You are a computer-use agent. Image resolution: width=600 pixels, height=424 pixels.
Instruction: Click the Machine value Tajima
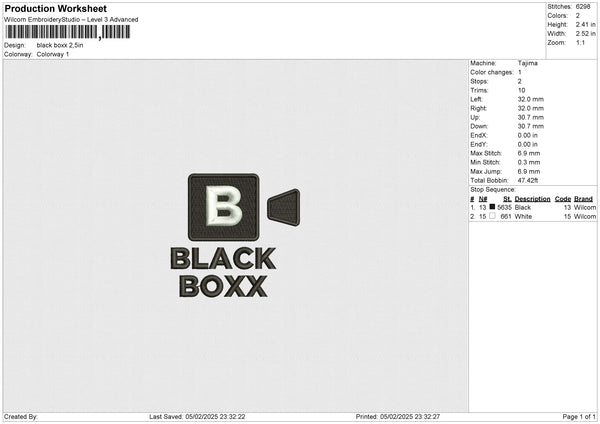coord(528,63)
